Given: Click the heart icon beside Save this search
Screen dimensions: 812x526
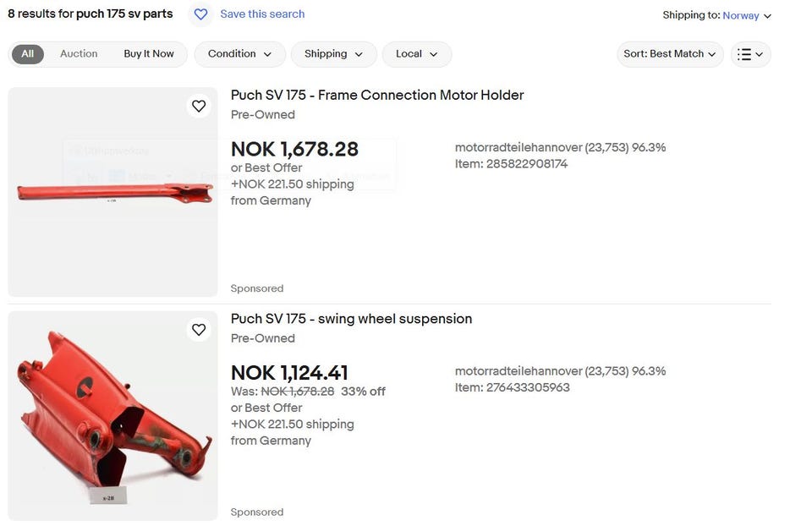Looking at the screenshot, I should [x=200, y=14].
